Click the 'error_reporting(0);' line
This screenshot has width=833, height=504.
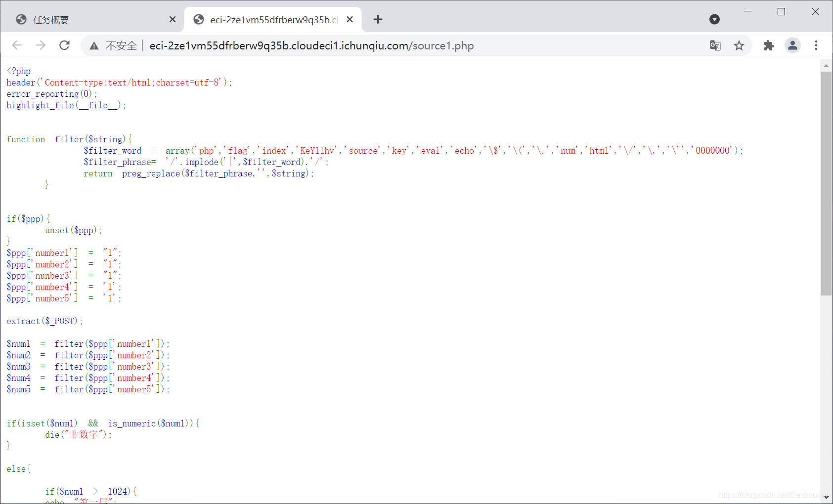pos(52,94)
